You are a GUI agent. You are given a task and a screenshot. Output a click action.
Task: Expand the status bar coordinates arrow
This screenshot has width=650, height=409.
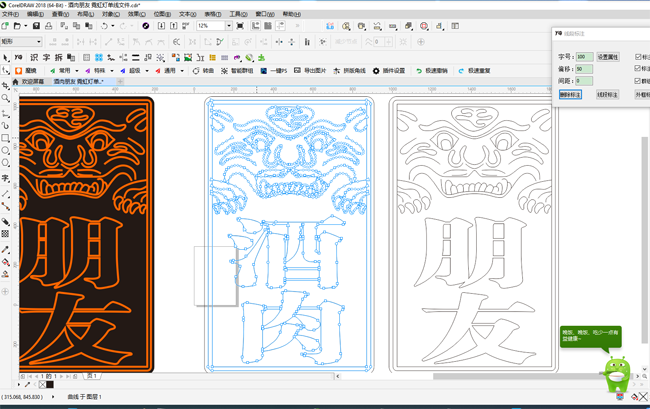[x=53, y=397]
